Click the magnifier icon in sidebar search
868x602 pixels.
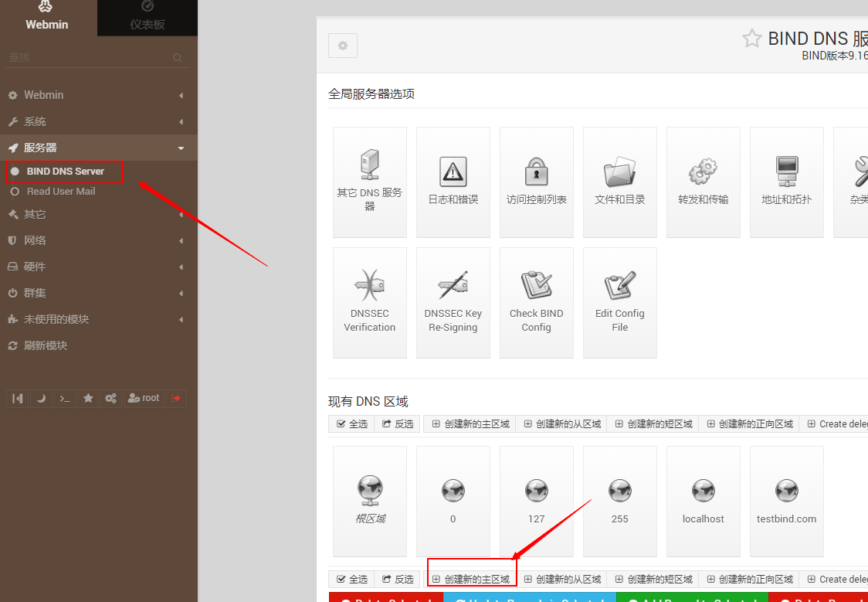tap(178, 58)
